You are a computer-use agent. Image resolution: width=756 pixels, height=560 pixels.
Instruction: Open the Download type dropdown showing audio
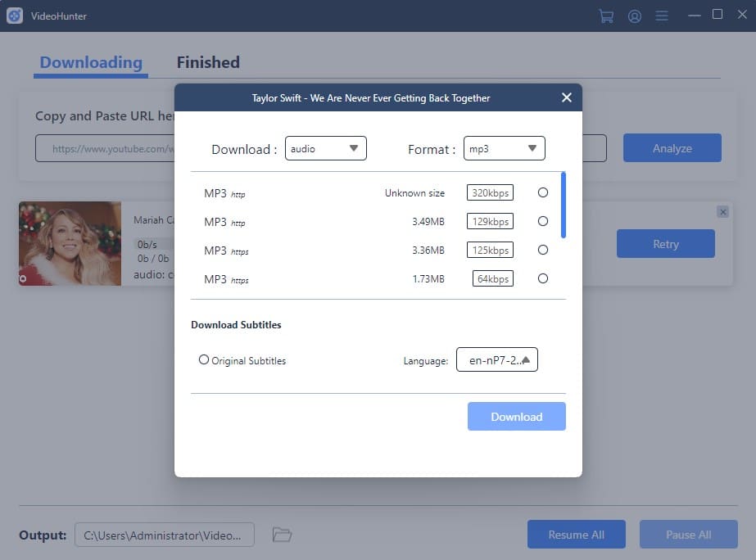(x=325, y=148)
